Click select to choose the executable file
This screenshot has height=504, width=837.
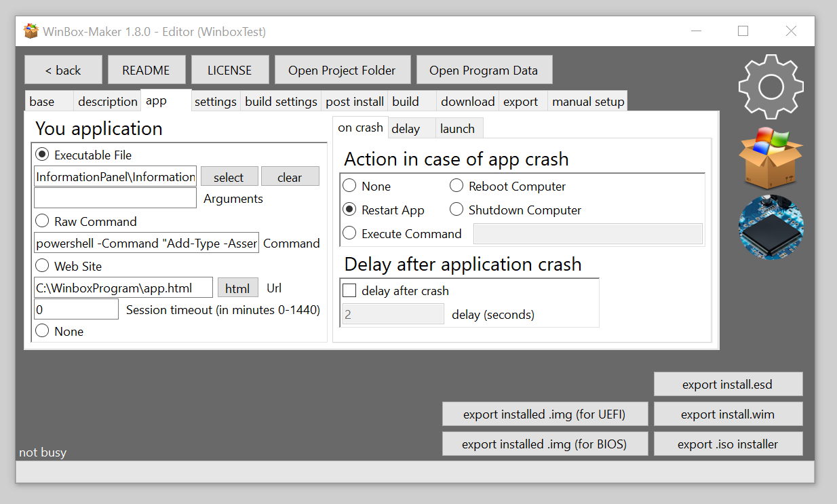click(229, 176)
